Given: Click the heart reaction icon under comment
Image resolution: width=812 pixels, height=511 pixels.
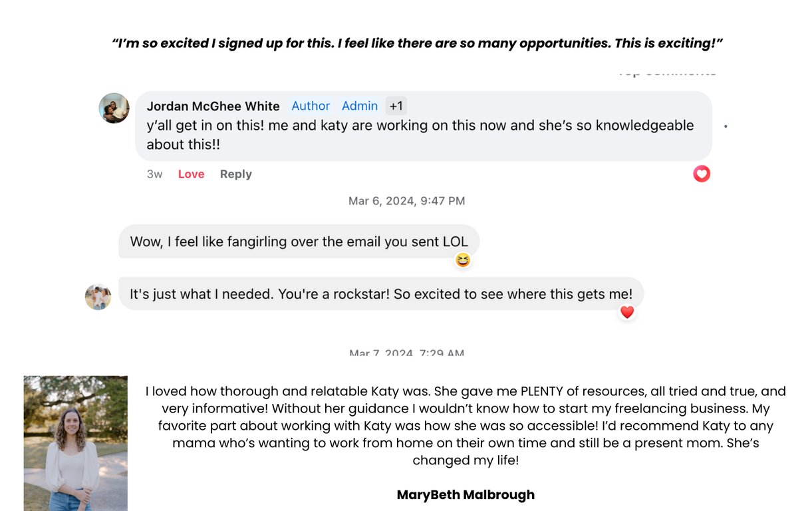Looking at the screenshot, I should point(702,174).
